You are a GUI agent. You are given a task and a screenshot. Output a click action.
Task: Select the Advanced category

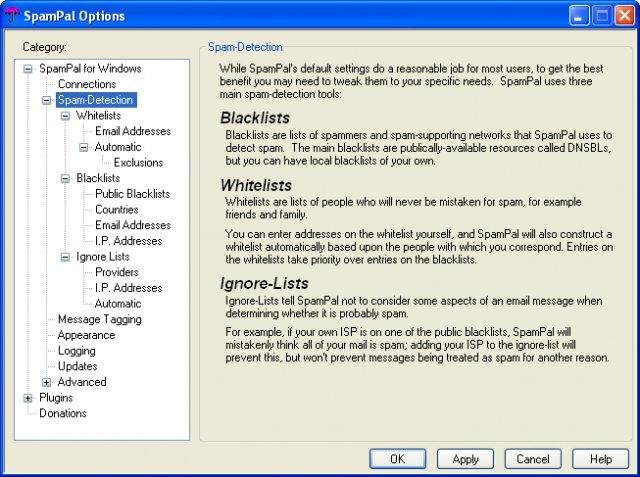pyautogui.click(x=82, y=382)
